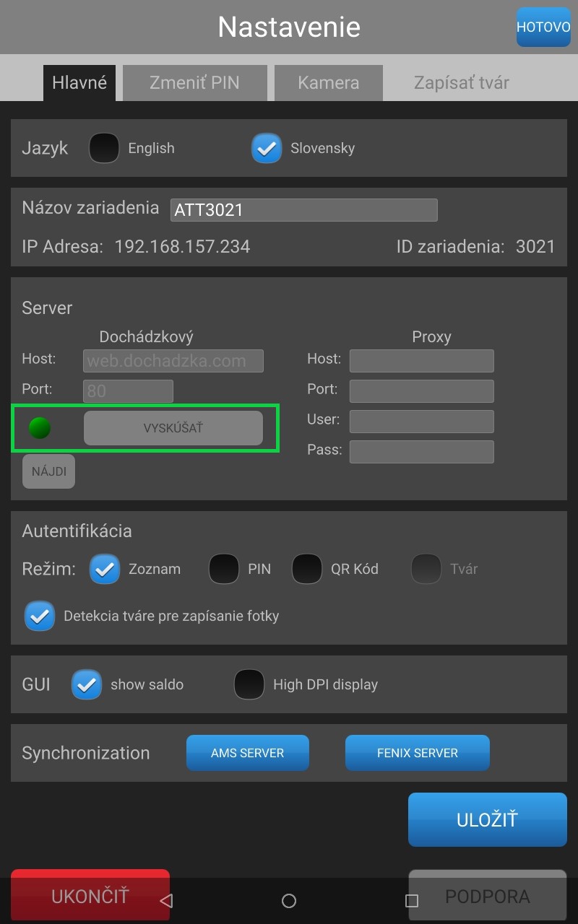Screen dimensions: 578x924
Task: Click the green server status indicator
Action: [40, 428]
